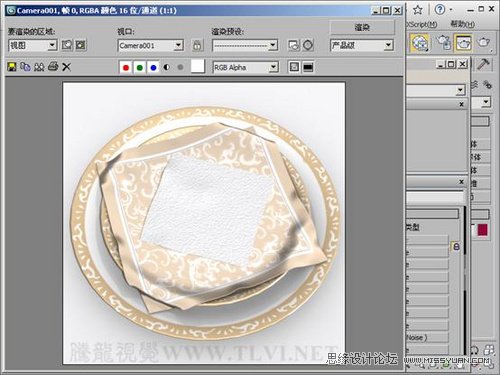Open render setup from frame window
The image size is (500, 375).
click(294, 45)
